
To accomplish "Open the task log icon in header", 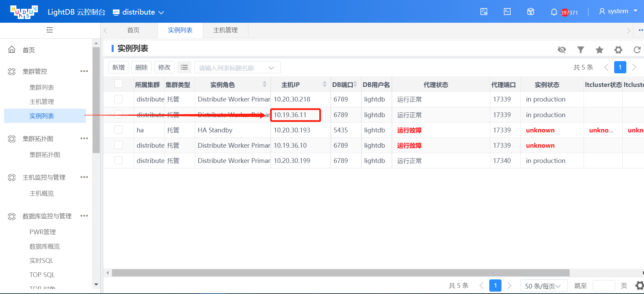I will [484, 12].
